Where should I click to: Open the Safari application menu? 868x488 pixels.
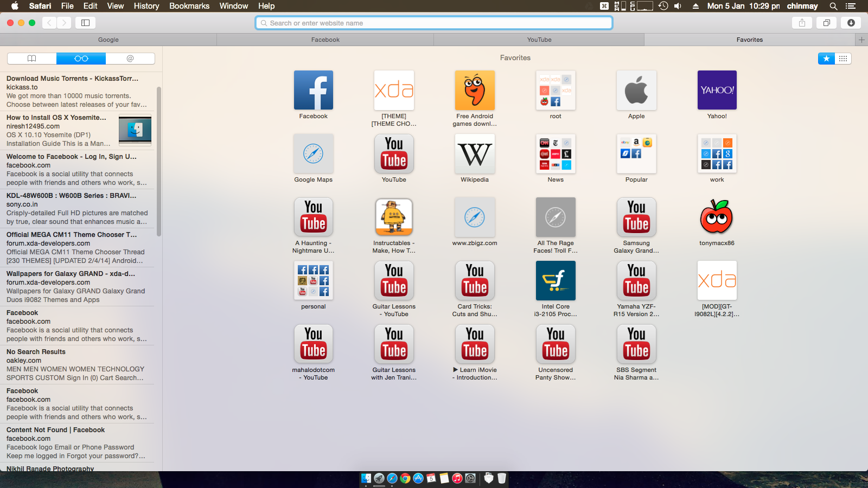(40, 6)
